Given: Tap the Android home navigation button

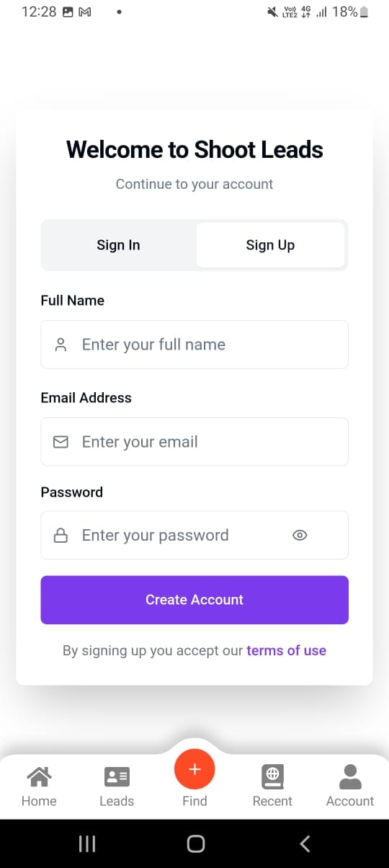Looking at the screenshot, I should [x=195, y=843].
